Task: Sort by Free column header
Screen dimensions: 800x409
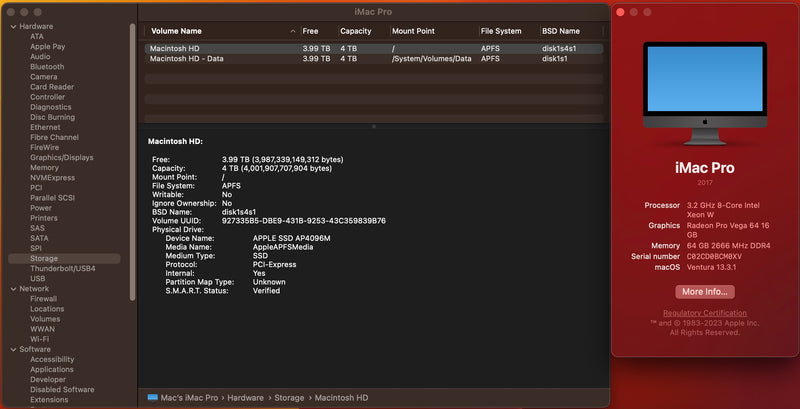Action: (x=310, y=31)
